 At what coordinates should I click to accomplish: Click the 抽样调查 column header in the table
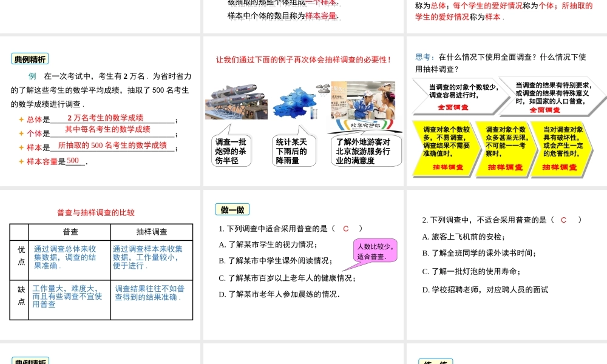(152, 232)
